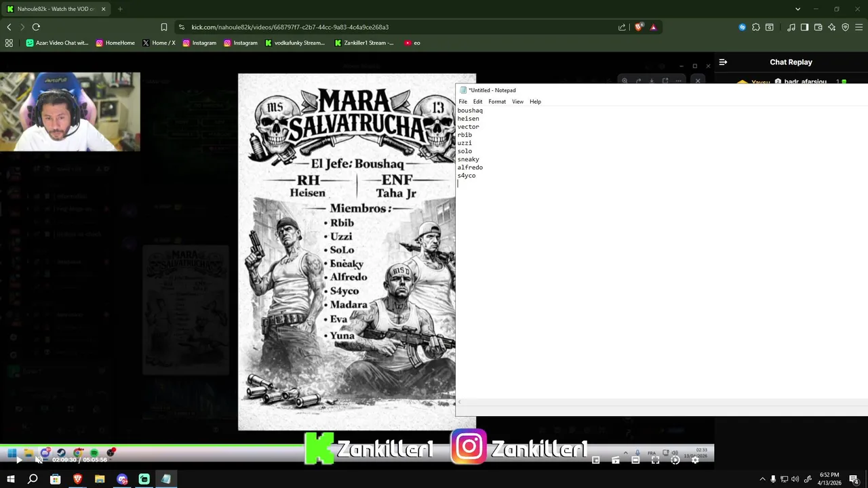Play the VOD with the play button
This screenshot has height=488, width=868.
[18, 460]
